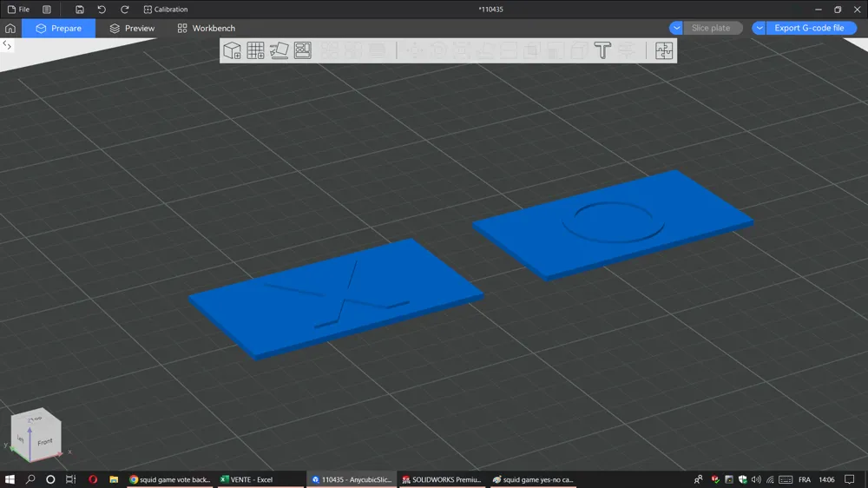
Task: Open File Explorer from the taskbar
Action: (x=114, y=479)
